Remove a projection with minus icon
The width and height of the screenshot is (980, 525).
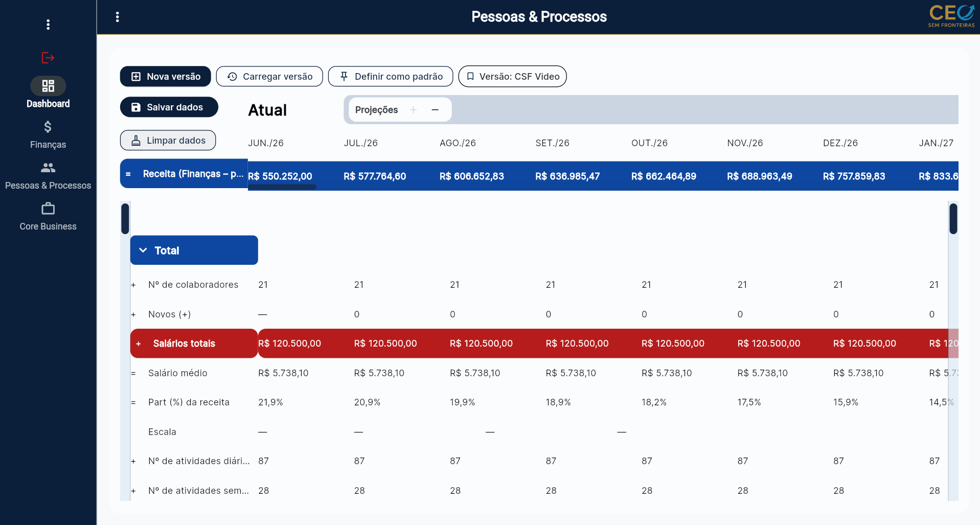pyautogui.click(x=435, y=110)
